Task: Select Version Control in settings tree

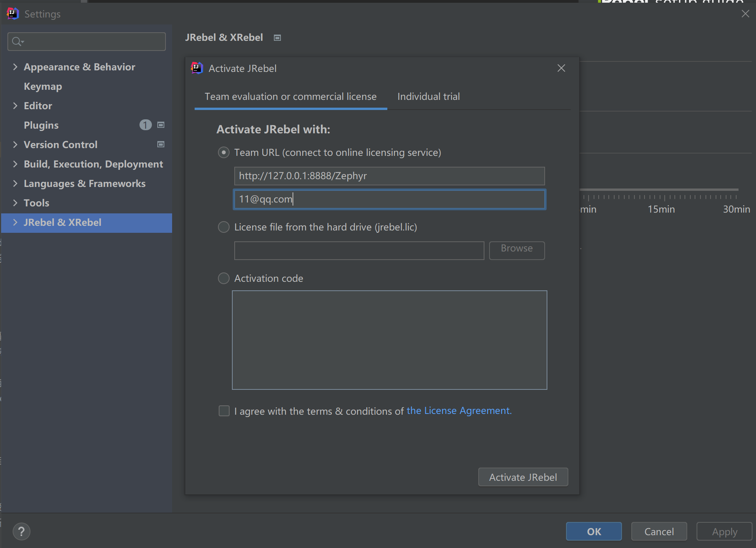Action: point(61,145)
